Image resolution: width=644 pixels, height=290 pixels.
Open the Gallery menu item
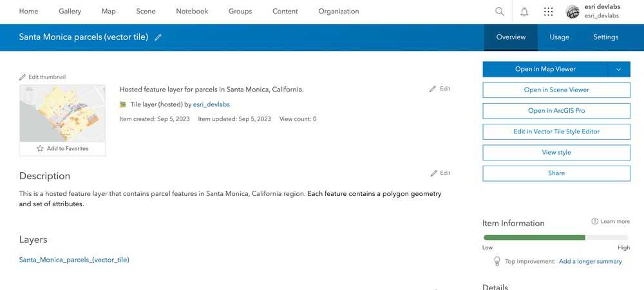70,12
